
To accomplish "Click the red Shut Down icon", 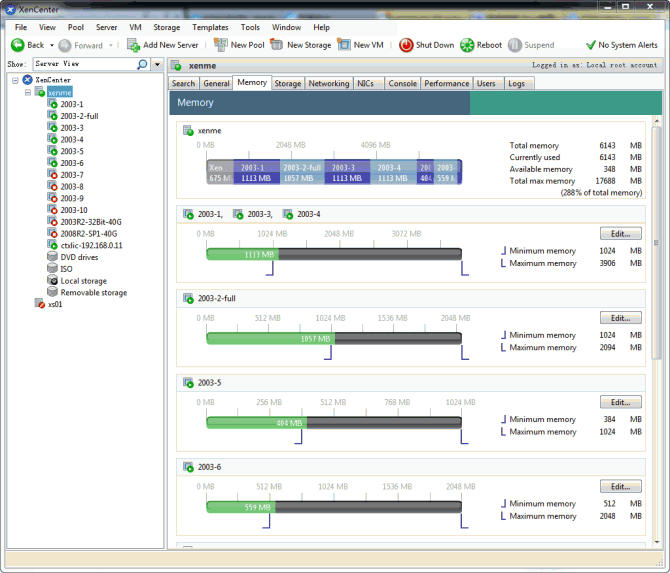I will coord(406,45).
